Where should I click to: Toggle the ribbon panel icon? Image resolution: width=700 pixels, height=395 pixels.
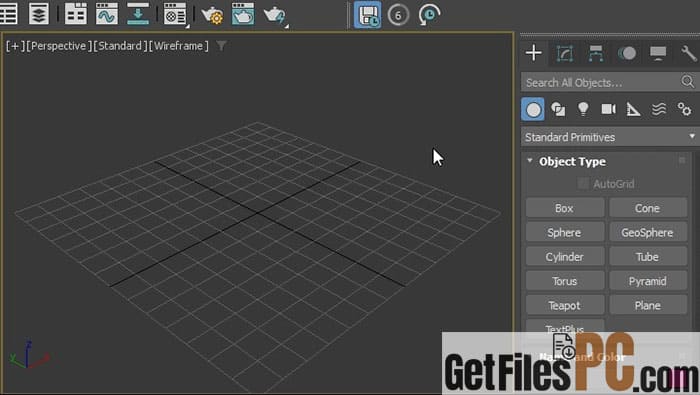75,14
